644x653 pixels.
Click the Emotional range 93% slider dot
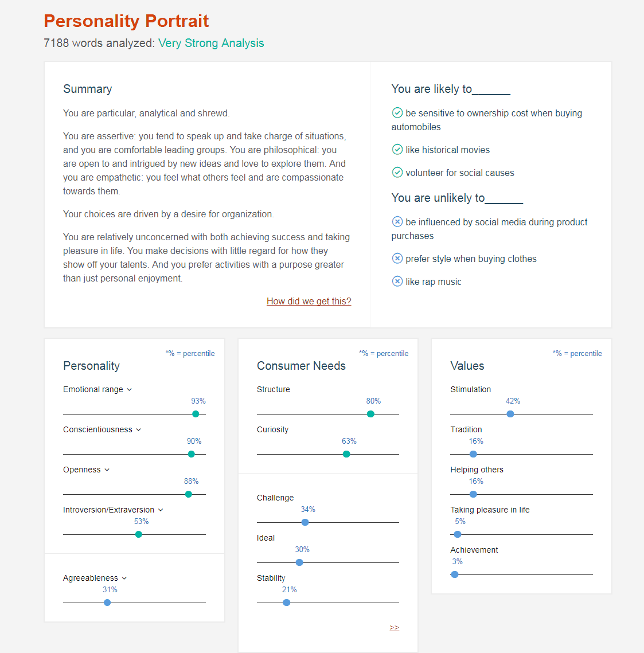tap(196, 414)
